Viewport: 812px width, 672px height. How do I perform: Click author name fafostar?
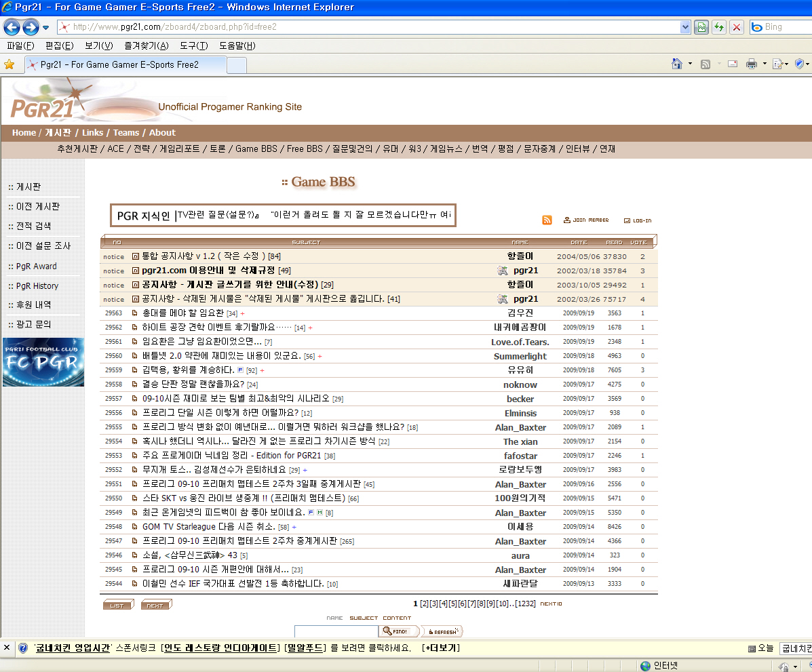pyautogui.click(x=520, y=456)
